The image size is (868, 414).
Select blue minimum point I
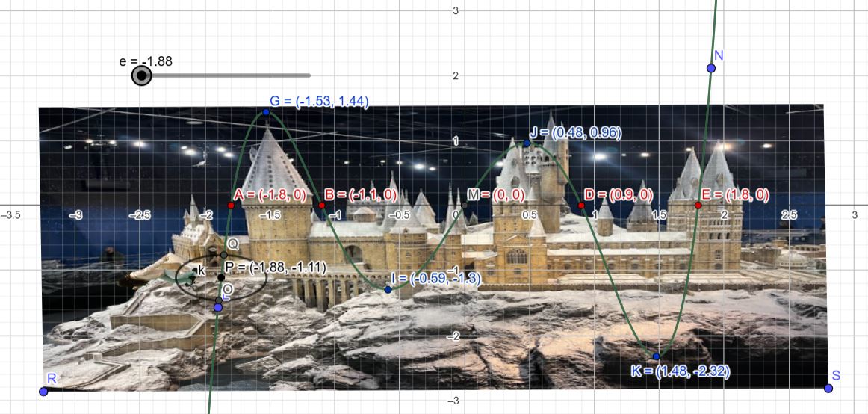388,289
